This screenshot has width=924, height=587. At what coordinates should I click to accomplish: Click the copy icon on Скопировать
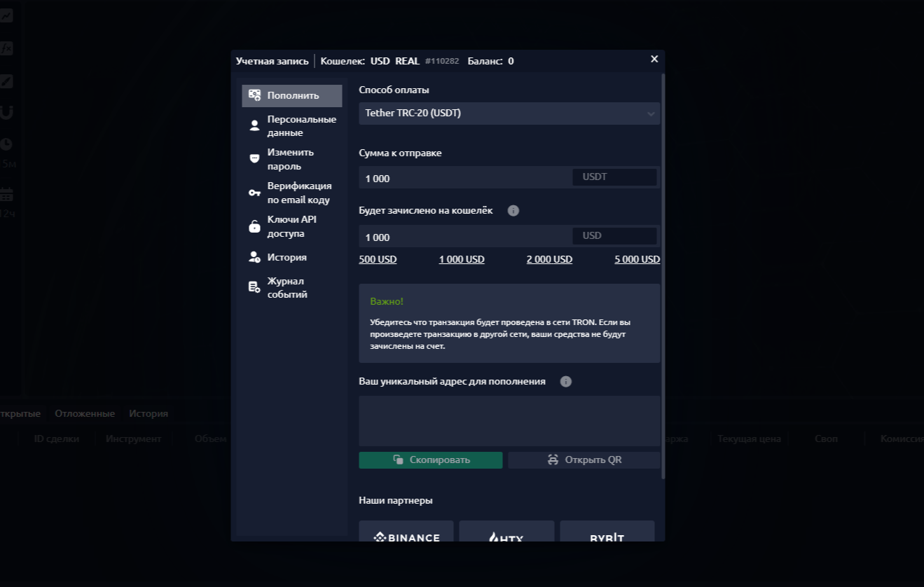pos(398,460)
